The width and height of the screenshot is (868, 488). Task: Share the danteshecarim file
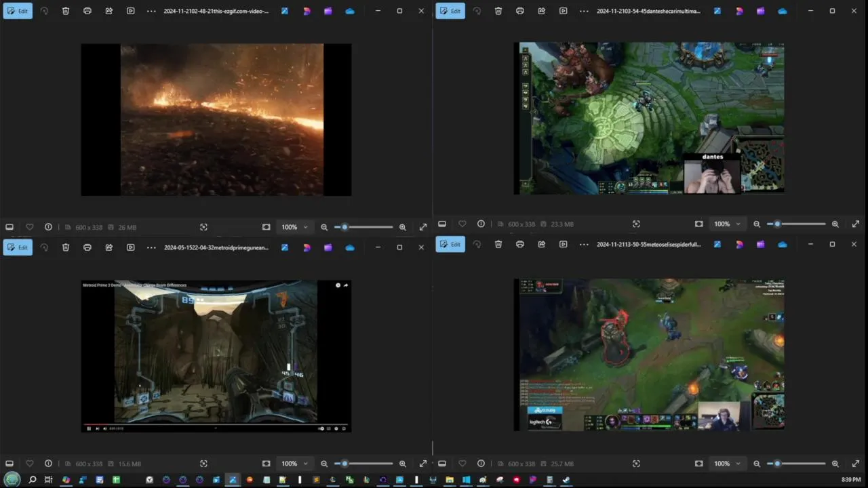coord(542,11)
